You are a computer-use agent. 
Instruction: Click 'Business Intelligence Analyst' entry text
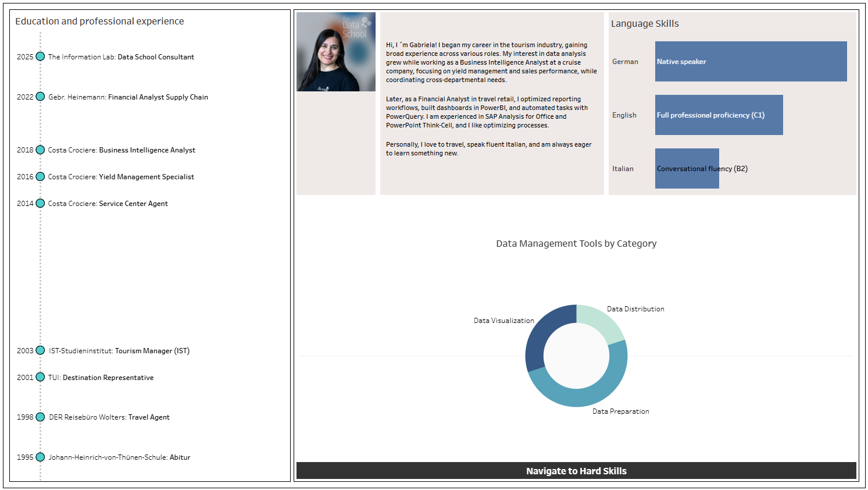(x=147, y=150)
